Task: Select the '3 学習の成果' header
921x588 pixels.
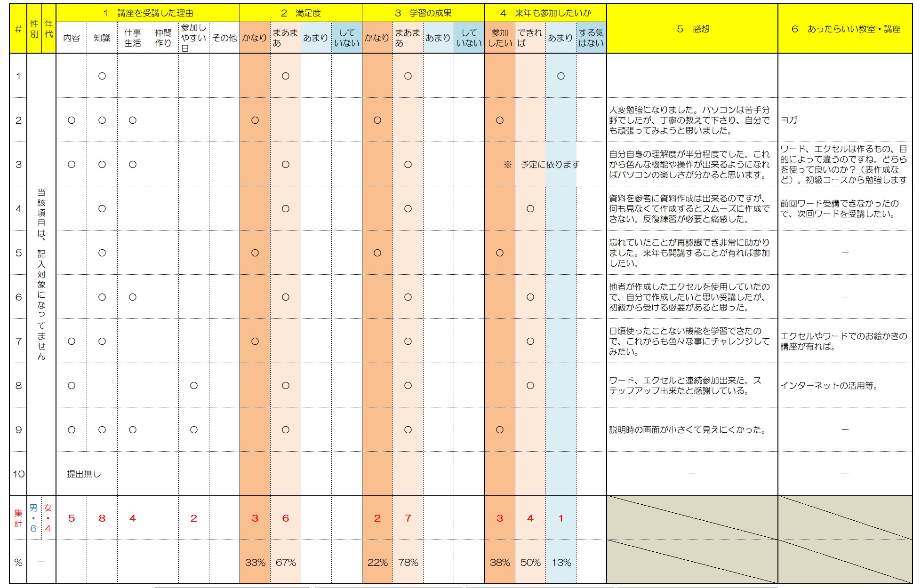Action: pos(423,13)
